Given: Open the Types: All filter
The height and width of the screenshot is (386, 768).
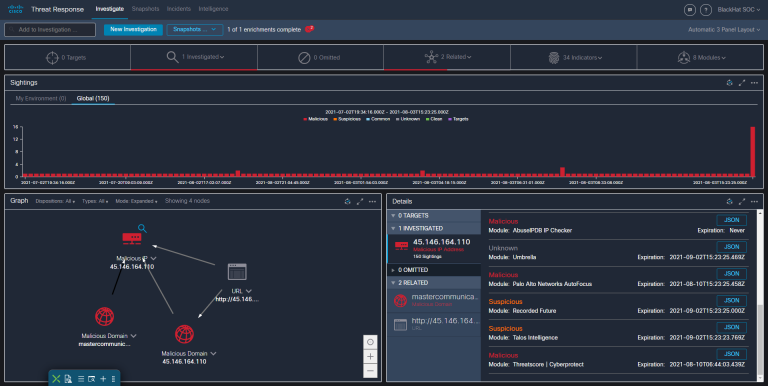Looking at the screenshot, I should click(95, 201).
